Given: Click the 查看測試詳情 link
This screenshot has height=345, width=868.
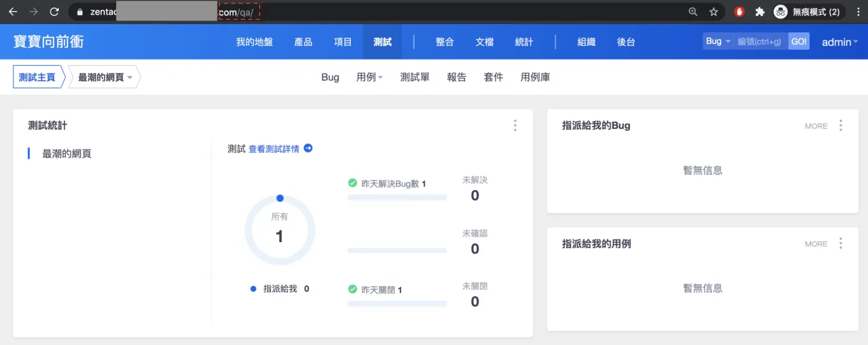Looking at the screenshot, I should (x=274, y=149).
